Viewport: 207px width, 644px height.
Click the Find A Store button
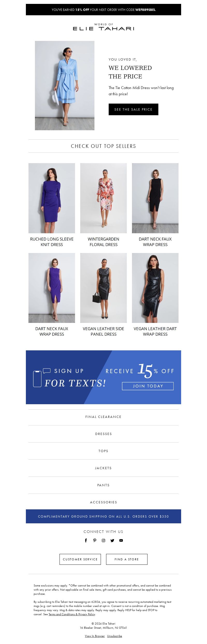pyautogui.click(x=127, y=559)
